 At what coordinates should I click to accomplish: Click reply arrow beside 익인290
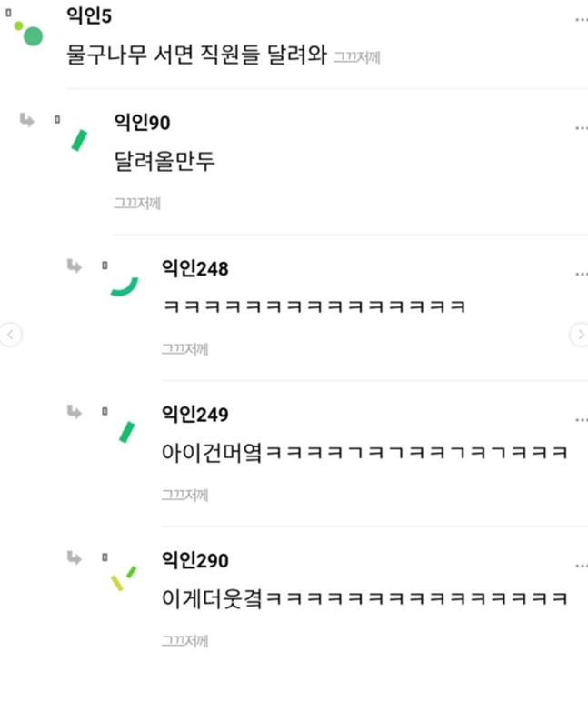75,557
